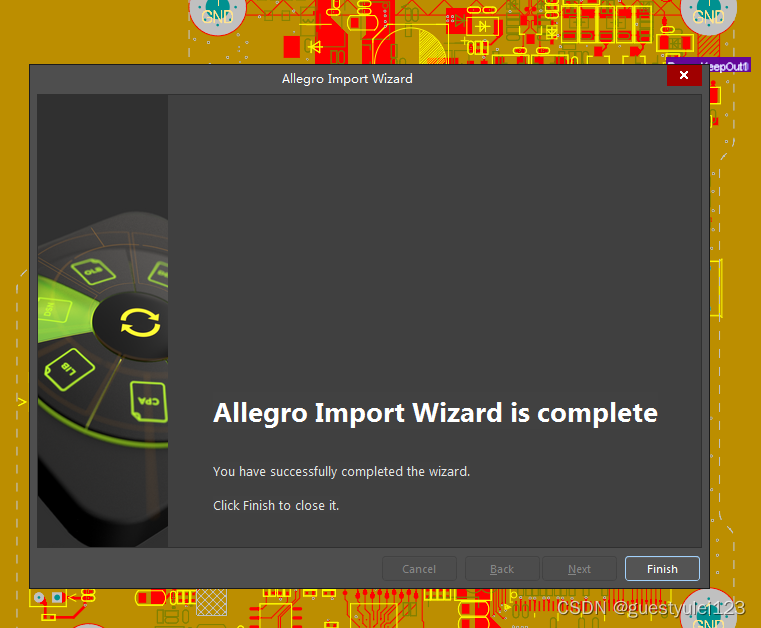Image resolution: width=761 pixels, height=628 pixels.
Task: Click the Finish button to close wizard
Action: (x=662, y=568)
